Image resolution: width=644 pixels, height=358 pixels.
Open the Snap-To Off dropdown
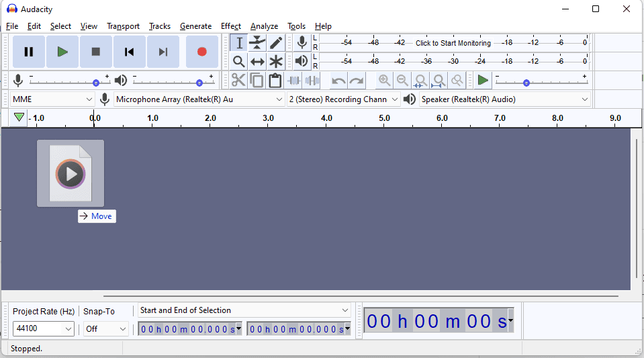pyautogui.click(x=105, y=329)
